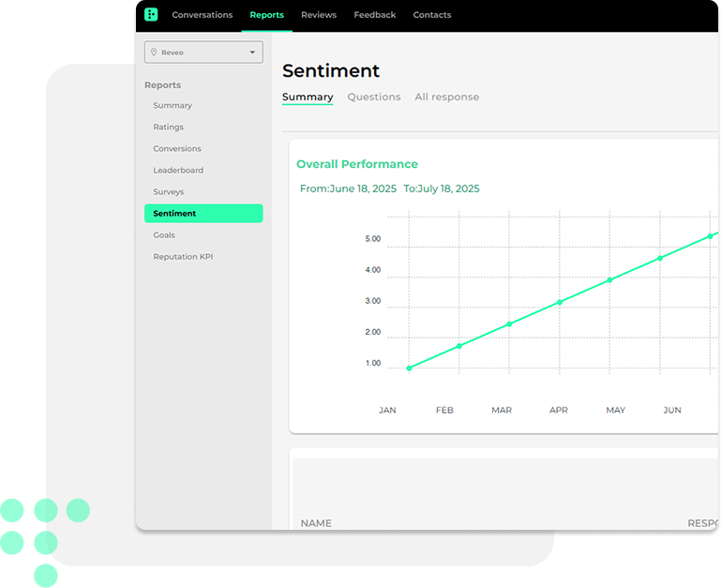Navigate to the Contacts page
The height and width of the screenshot is (588, 722).
tap(431, 15)
